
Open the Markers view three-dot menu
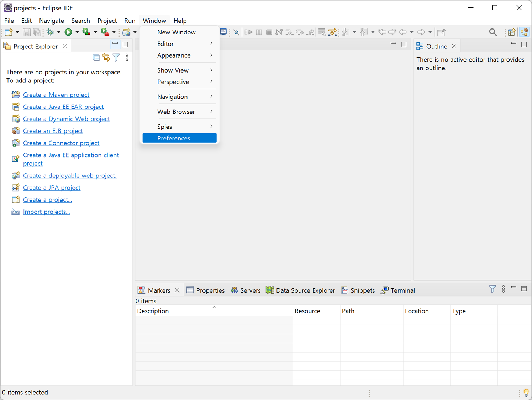click(x=504, y=289)
